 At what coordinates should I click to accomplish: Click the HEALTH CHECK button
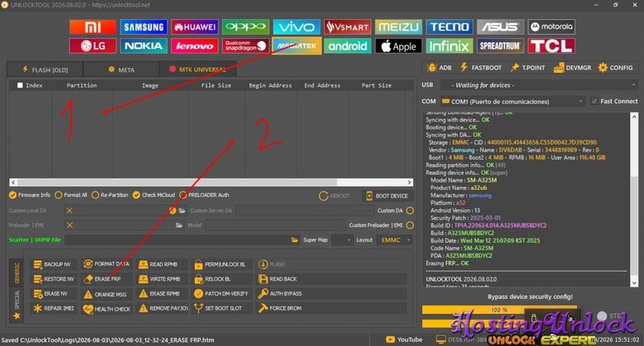pyautogui.click(x=107, y=309)
